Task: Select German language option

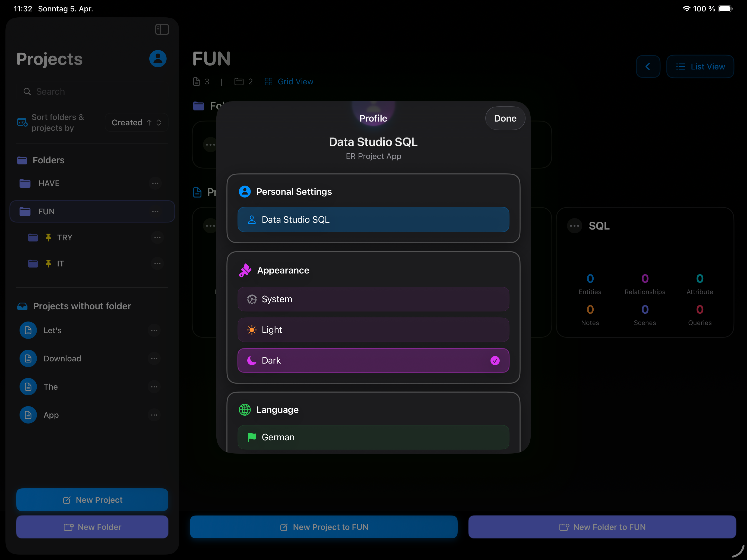Action: click(373, 437)
